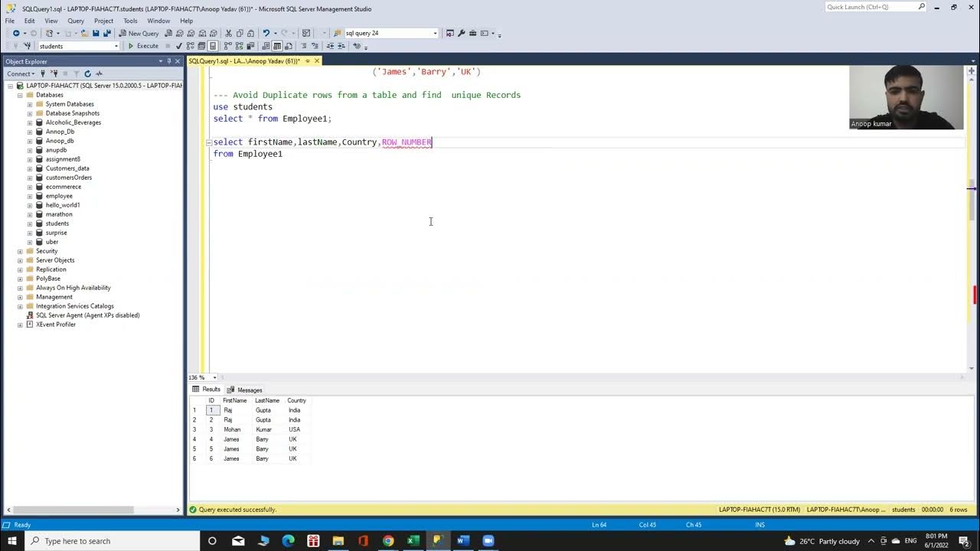This screenshot has height=551, width=980.
Task: Click Connect plug icon in Object Explorer
Action: [44, 73]
